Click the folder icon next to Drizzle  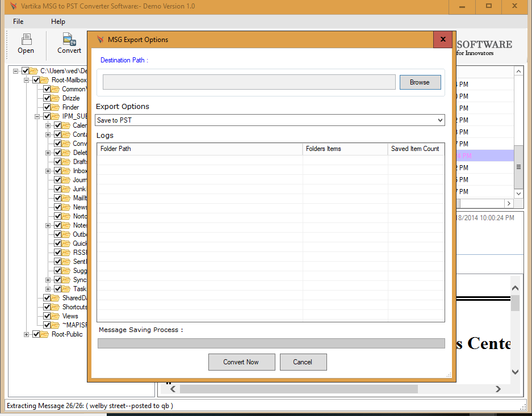55,98
